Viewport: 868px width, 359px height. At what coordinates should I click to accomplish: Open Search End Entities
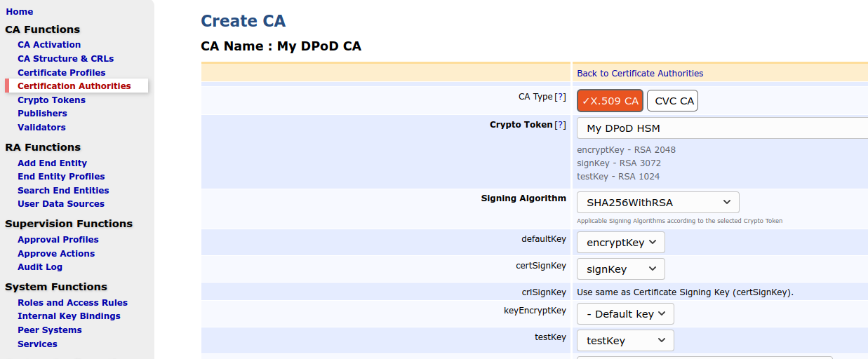pyautogui.click(x=63, y=191)
